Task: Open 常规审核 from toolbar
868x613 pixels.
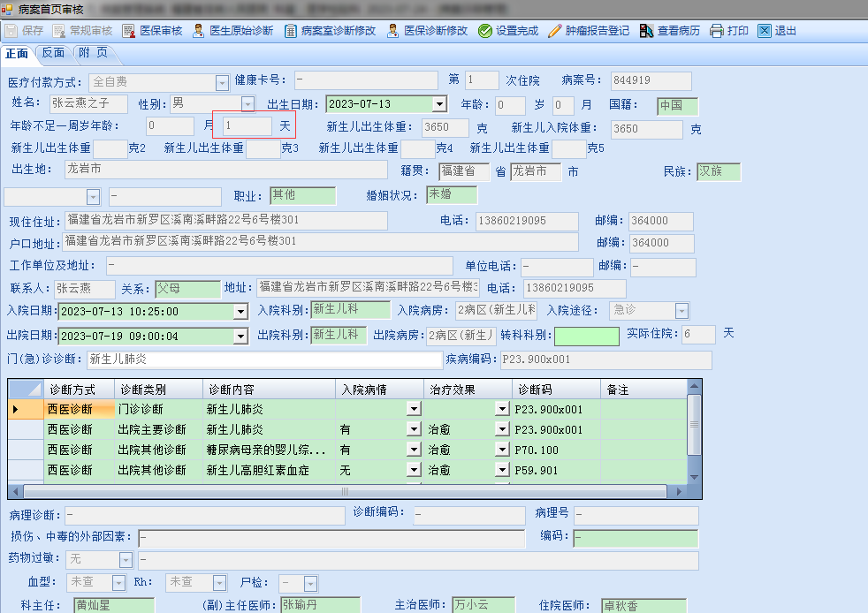Action: [x=84, y=31]
